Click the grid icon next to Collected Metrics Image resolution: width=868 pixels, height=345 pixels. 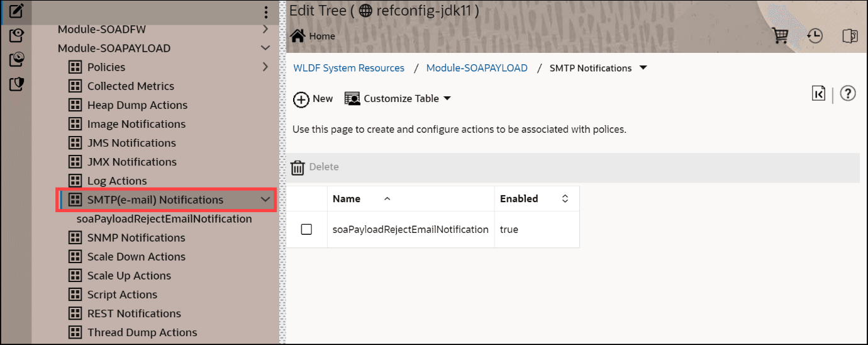[x=75, y=86]
